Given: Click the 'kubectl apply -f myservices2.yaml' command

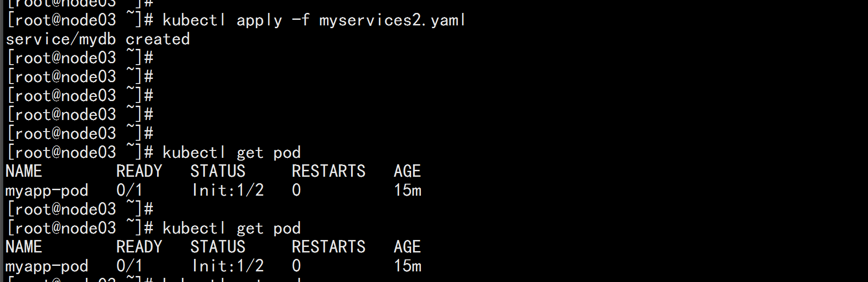Looking at the screenshot, I should coord(314,20).
